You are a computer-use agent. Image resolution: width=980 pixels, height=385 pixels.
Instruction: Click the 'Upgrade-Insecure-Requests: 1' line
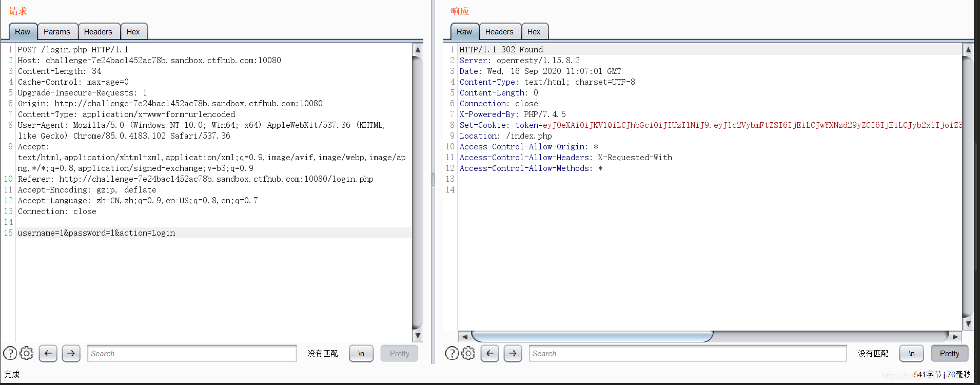point(82,93)
